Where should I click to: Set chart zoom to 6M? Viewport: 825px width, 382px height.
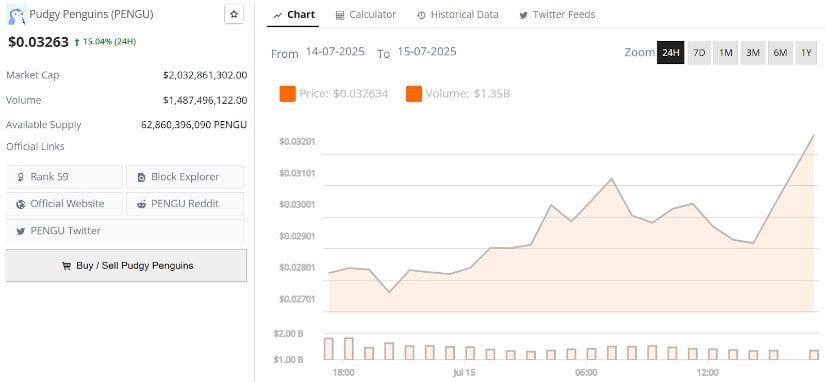tap(780, 53)
